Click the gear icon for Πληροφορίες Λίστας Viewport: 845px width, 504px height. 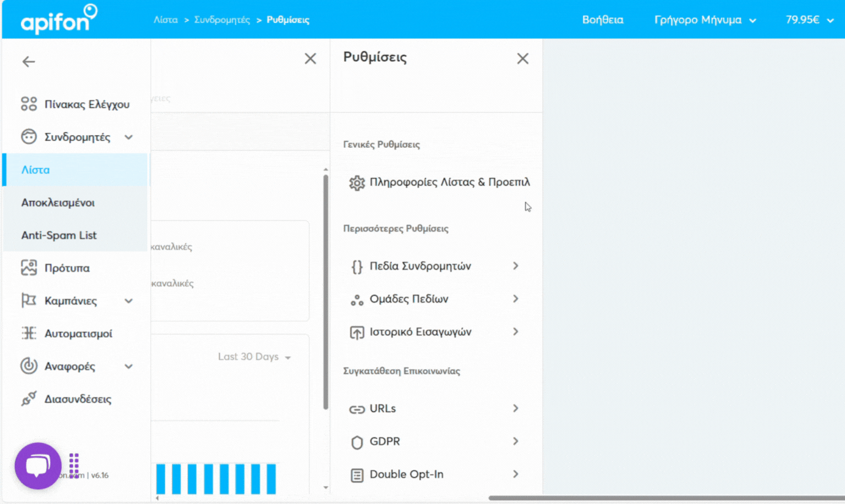coord(357,182)
